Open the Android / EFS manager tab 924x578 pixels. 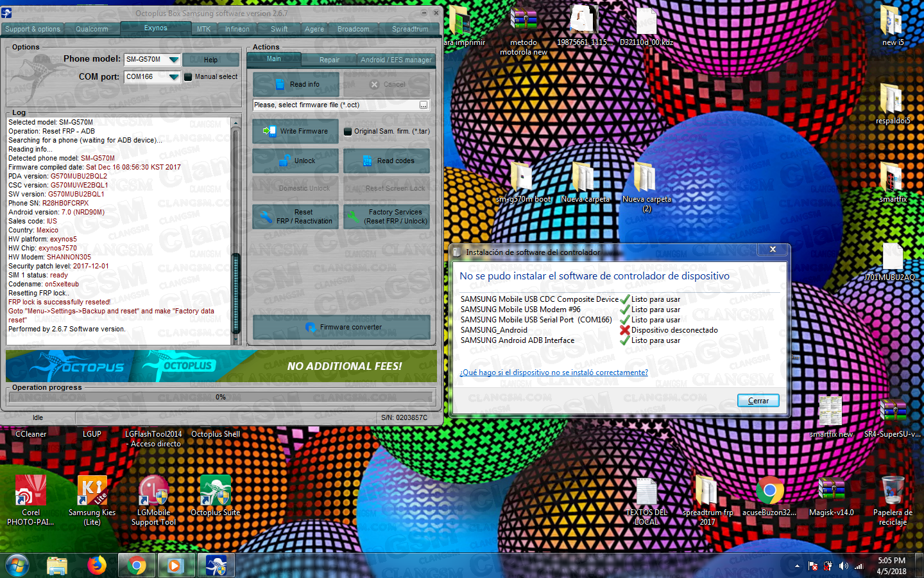coord(396,60)
